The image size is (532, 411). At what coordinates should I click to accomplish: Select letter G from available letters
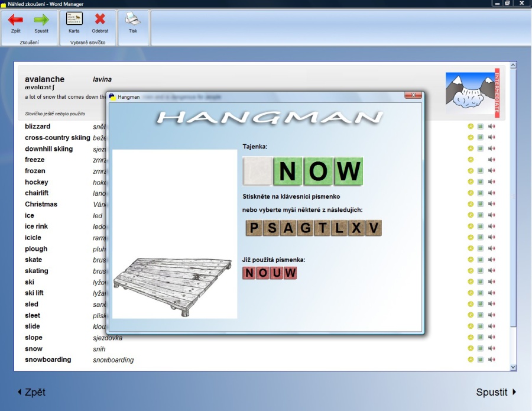[306, 228]
